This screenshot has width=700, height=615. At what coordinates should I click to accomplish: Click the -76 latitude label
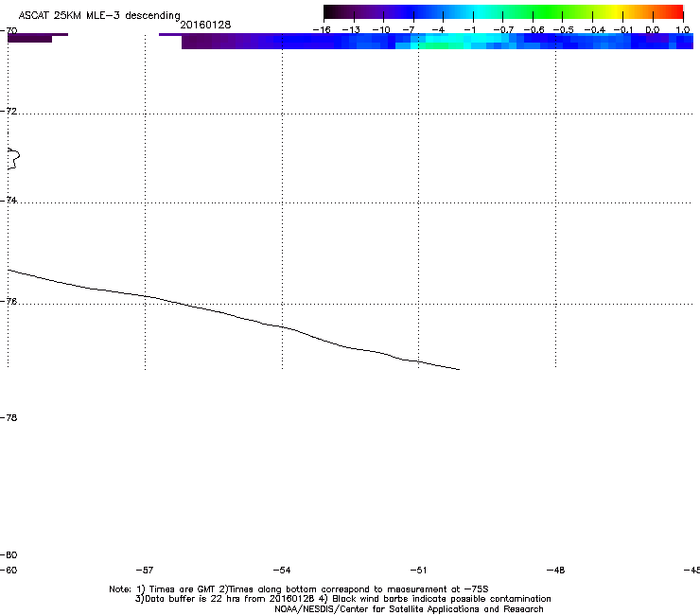pyautogui.click(x=9, y=302)
